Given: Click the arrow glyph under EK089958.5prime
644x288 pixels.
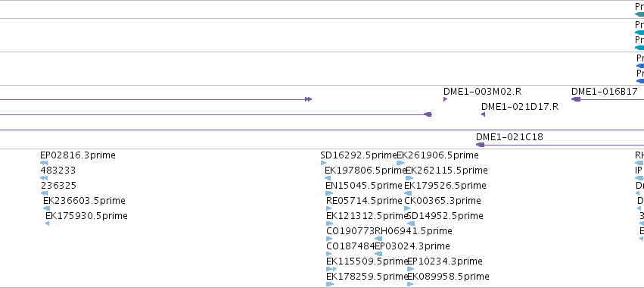Looking at the screenshot, I should 410,284.
